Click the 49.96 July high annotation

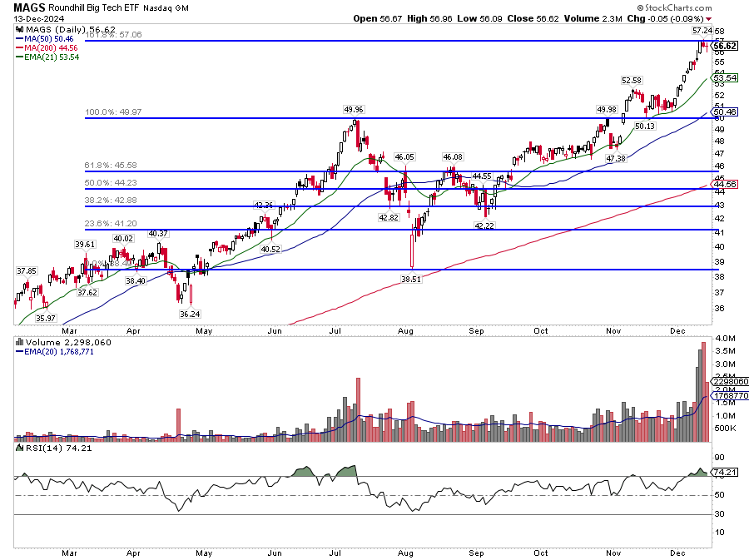tap(354, 110)
